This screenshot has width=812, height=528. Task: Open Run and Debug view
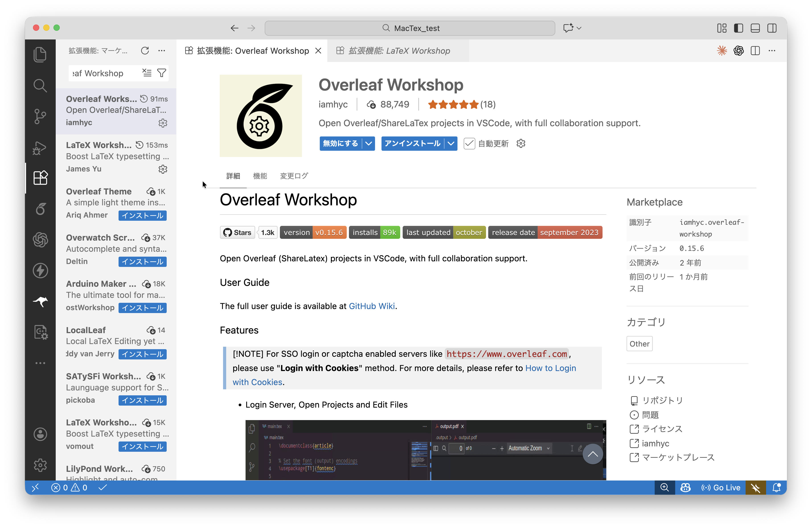click(x=40, y=147)
